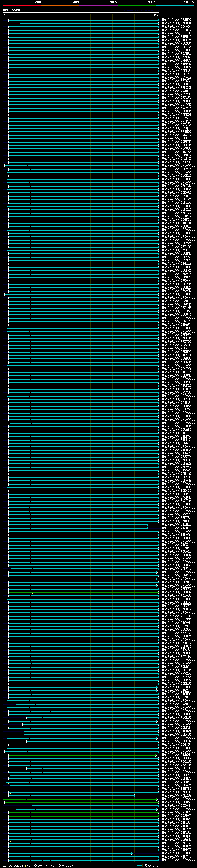Select the label UniRef100_B6T6G1
This screenshot has width=197, height=868.
[177, 81]
